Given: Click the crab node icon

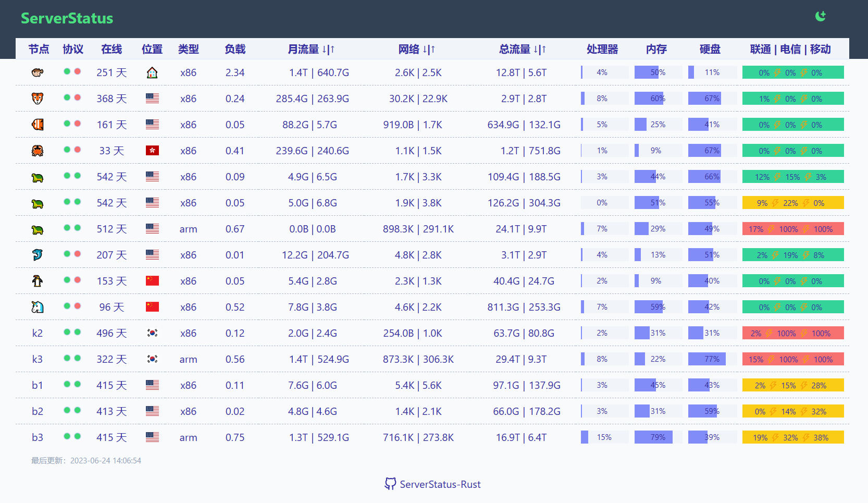Looking at the screenshot, I should pos(38,151).
